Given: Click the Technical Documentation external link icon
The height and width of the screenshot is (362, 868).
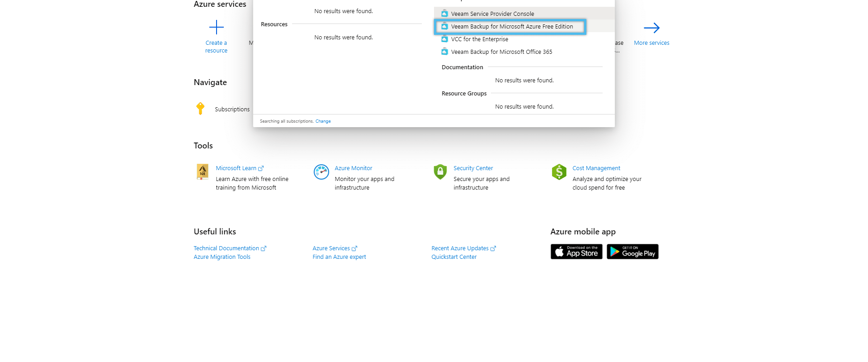Looking at the screenshot, I should point(264,248).
